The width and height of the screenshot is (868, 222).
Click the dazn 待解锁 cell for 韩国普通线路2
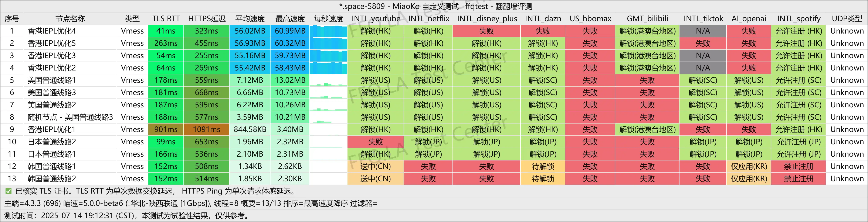pos(543,179)
